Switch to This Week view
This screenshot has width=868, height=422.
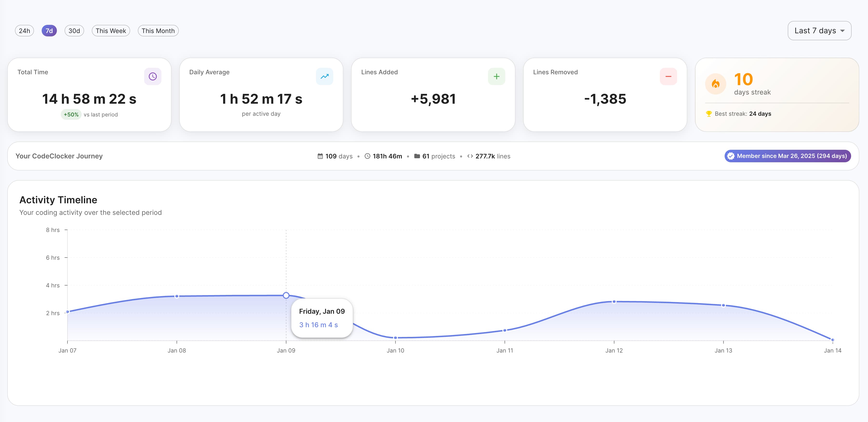point(111,31)
